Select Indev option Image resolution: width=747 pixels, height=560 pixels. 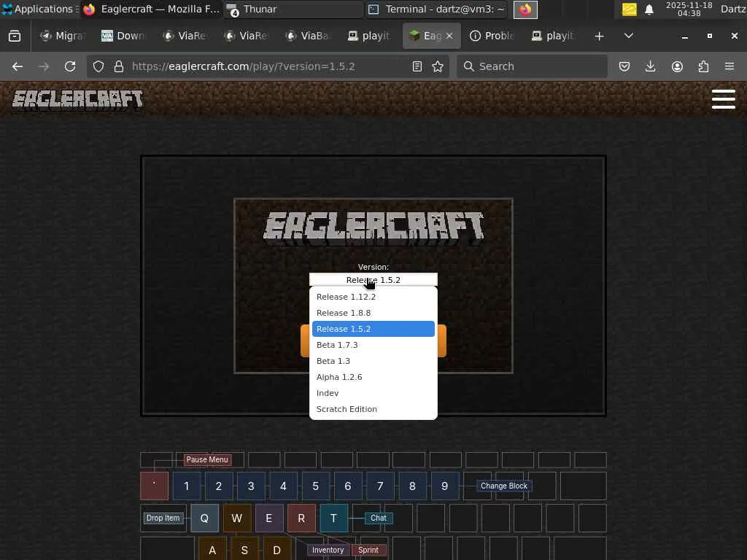point(373,393)
